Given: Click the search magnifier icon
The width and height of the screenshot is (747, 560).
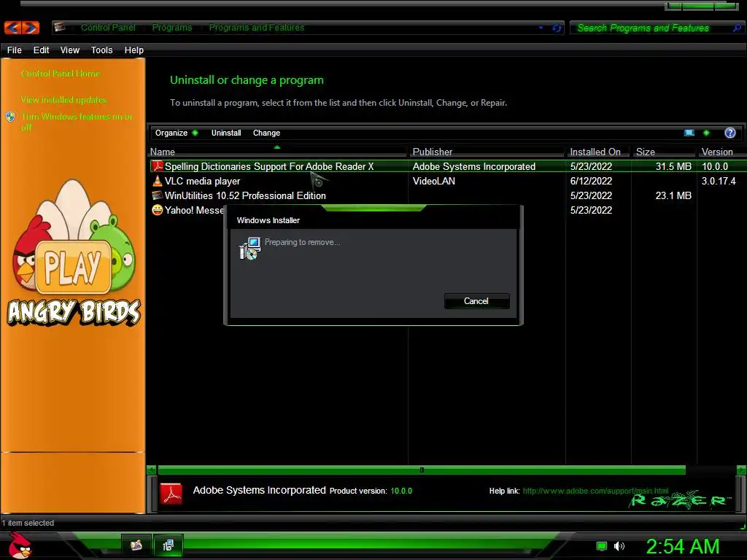Looking at the screenshot, I should (737, 28).
